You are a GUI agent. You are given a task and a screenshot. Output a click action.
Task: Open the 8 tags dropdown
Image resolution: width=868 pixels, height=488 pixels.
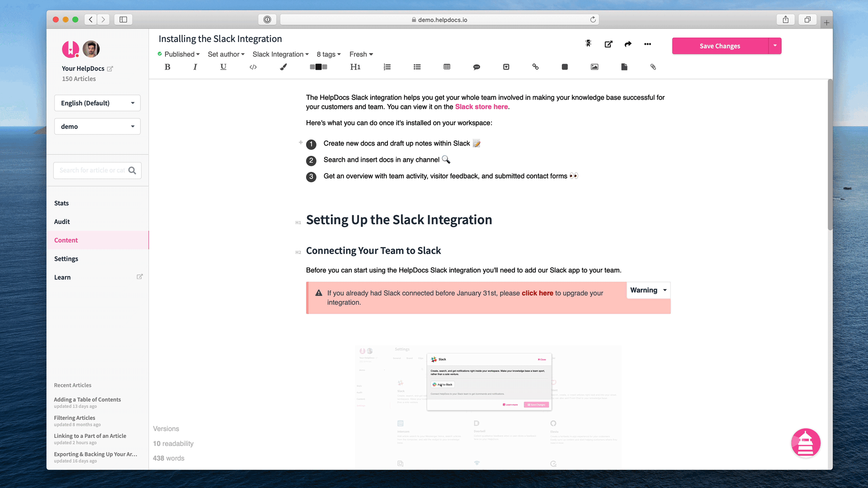(329, 54)
